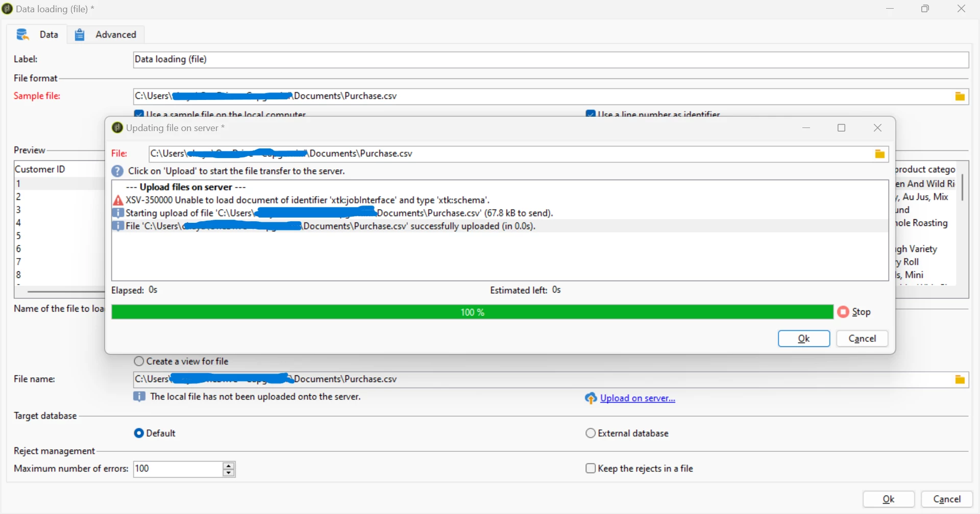The height and width of the screenshot is (514, 980).
Task: Click the 100 % upload progress bar
Action: (472, 312)
